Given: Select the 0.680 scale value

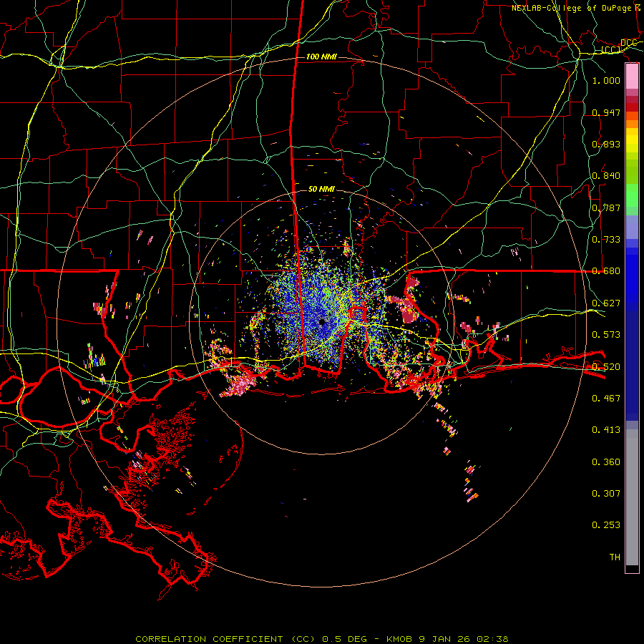Looking at the screenshot, I should coord(606,271).
